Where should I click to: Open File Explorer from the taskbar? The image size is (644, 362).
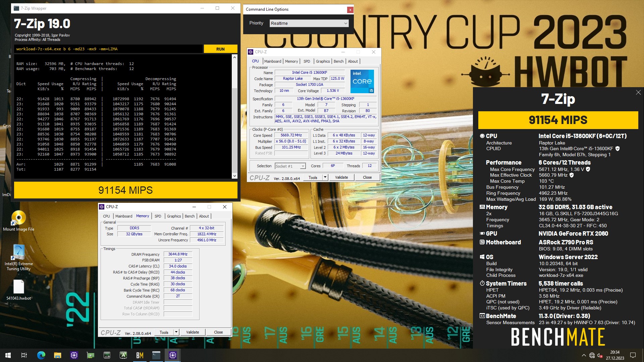click(57, 355)
